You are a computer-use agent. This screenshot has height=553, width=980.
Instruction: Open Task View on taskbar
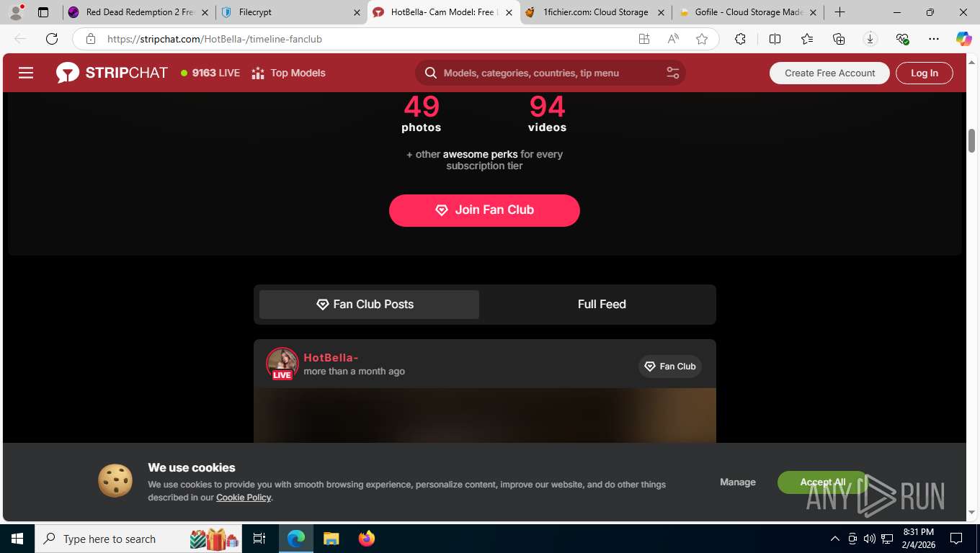click(x=259, y=539)
